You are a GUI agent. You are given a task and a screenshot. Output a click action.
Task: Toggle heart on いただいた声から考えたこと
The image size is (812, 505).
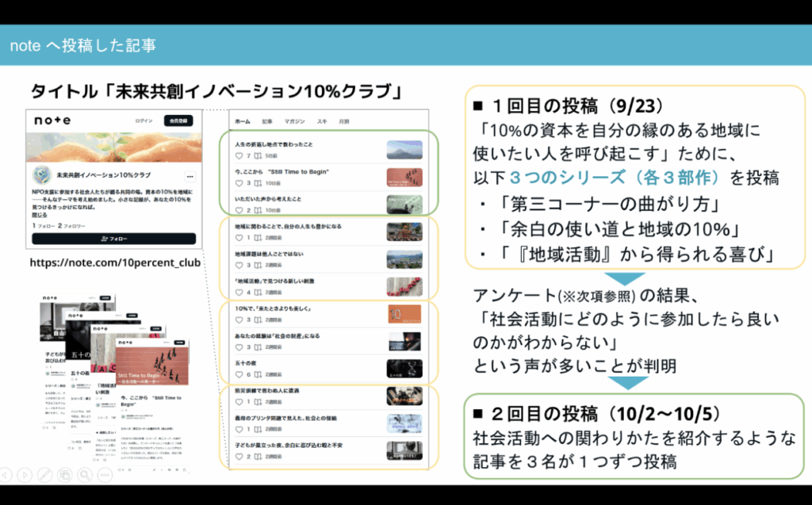[x=239, y=210]
